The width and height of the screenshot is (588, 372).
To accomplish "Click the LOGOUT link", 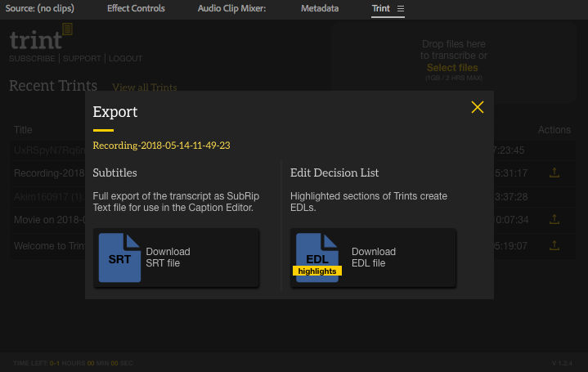I will click(126, 59).
